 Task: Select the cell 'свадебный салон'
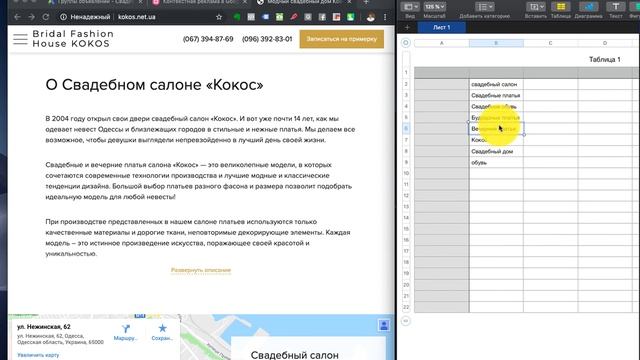(x=496, y=84)
